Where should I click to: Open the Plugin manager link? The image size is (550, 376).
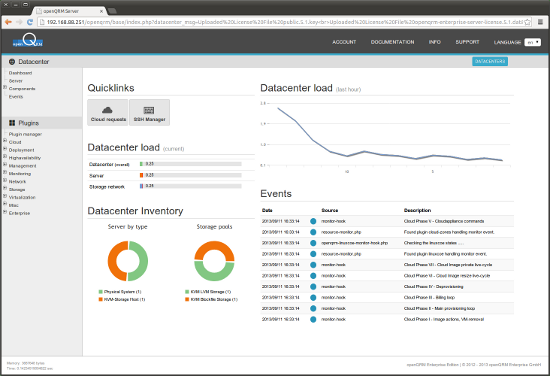point(25,134)
